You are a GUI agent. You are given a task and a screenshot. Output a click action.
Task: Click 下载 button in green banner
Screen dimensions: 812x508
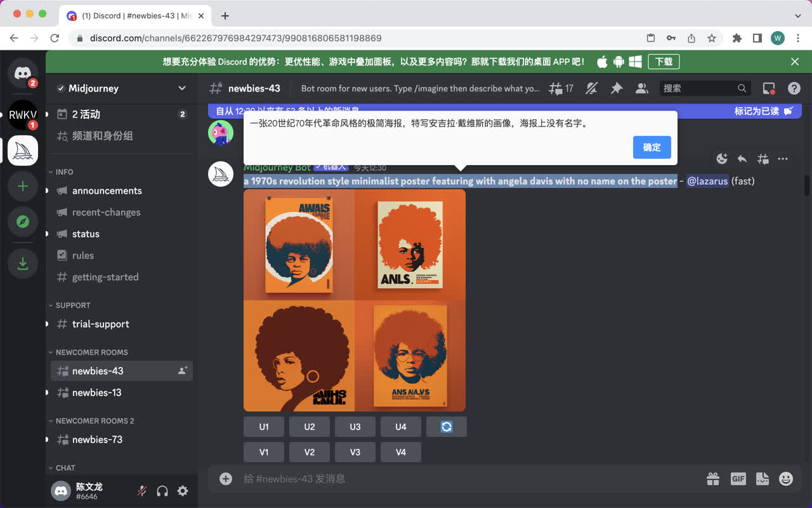pos(664,62)
